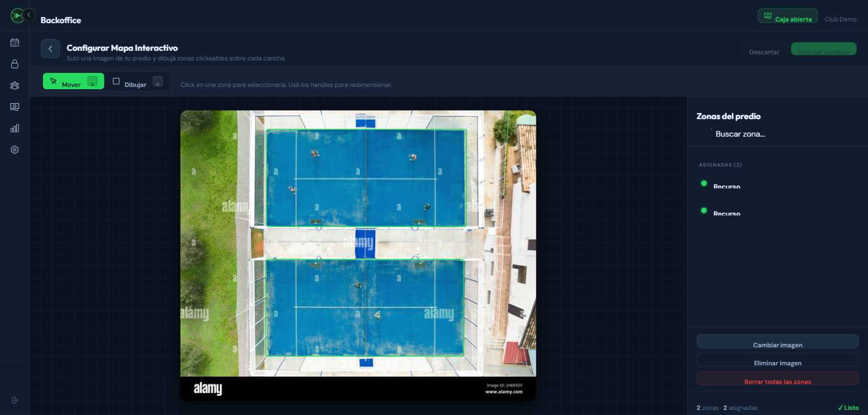Collapse the sidebar with the round chevron button

(29, 15)
